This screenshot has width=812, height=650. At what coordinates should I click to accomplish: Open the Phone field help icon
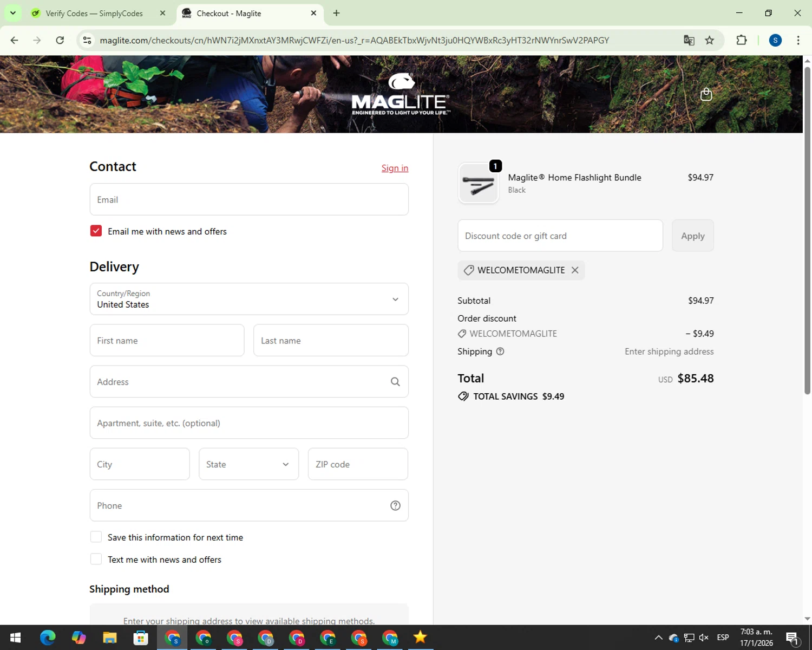coord(395,505)
